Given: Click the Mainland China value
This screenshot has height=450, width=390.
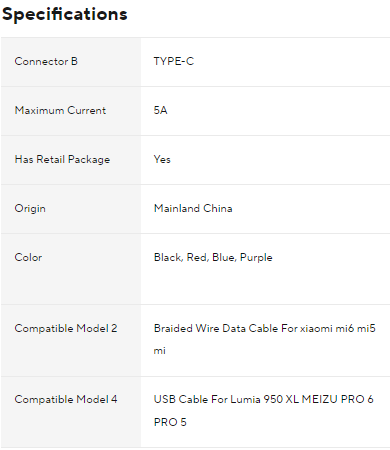Looking at the screenshot, I should pyautogui.click(x=193, y=208).
